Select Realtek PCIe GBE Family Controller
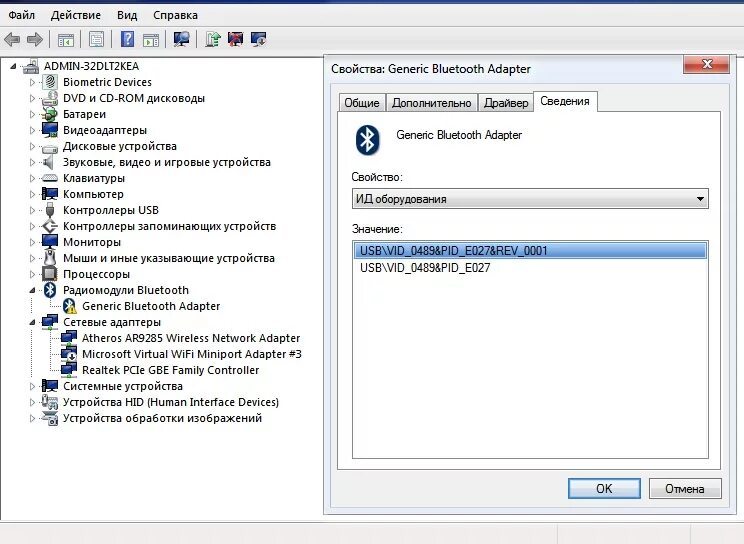The width and height of the screenshot is (744, 544). point(170,370)
